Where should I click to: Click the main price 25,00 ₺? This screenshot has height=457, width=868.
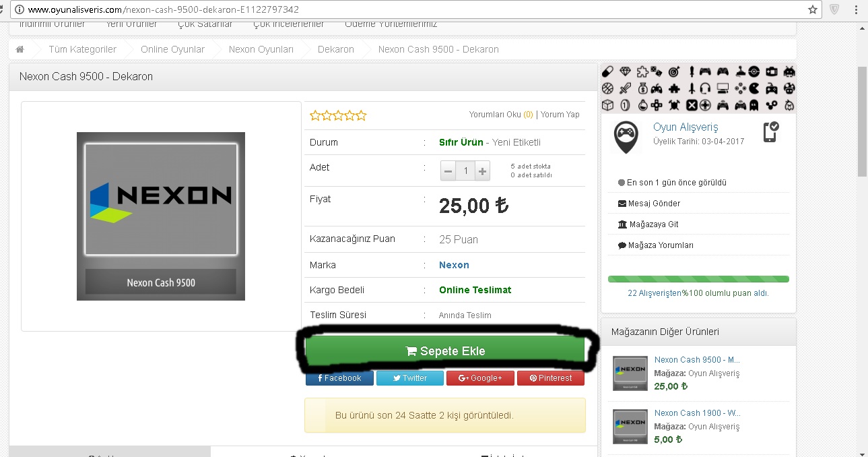pos(473,206)
